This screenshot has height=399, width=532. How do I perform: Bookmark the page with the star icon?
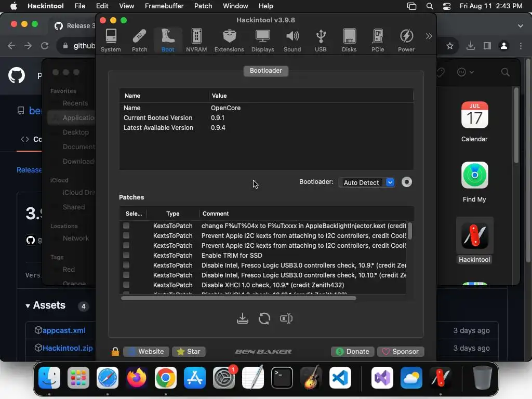449,46
